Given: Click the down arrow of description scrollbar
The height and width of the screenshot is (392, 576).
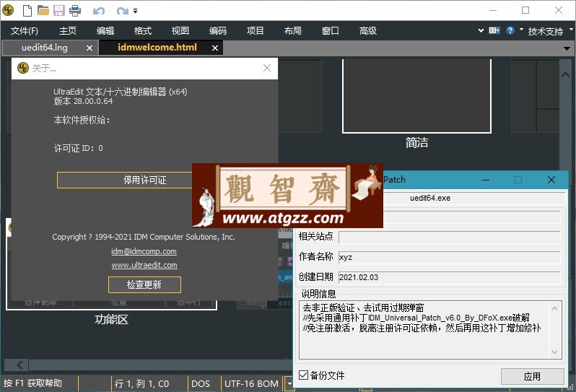Looking at the screenshot, I should tap(554, 352).
